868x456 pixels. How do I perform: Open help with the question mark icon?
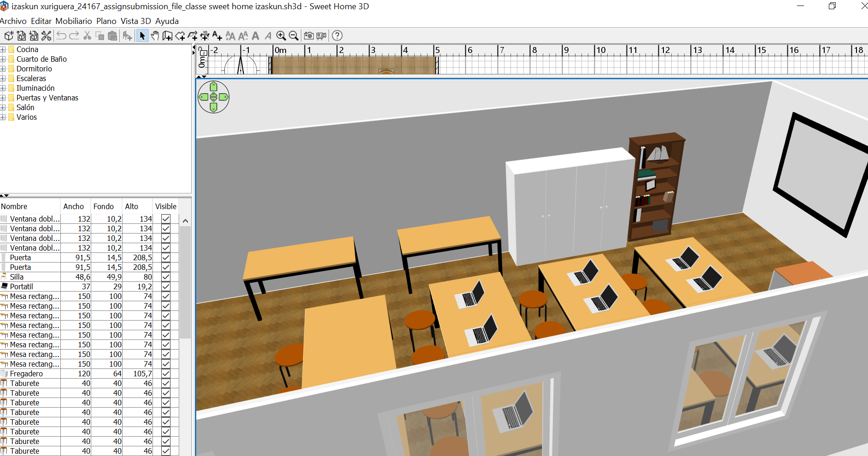pos(337,36)
